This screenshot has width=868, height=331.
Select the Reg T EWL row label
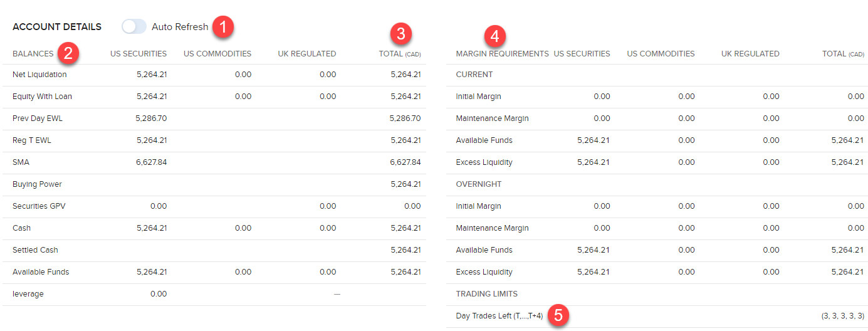32,140
